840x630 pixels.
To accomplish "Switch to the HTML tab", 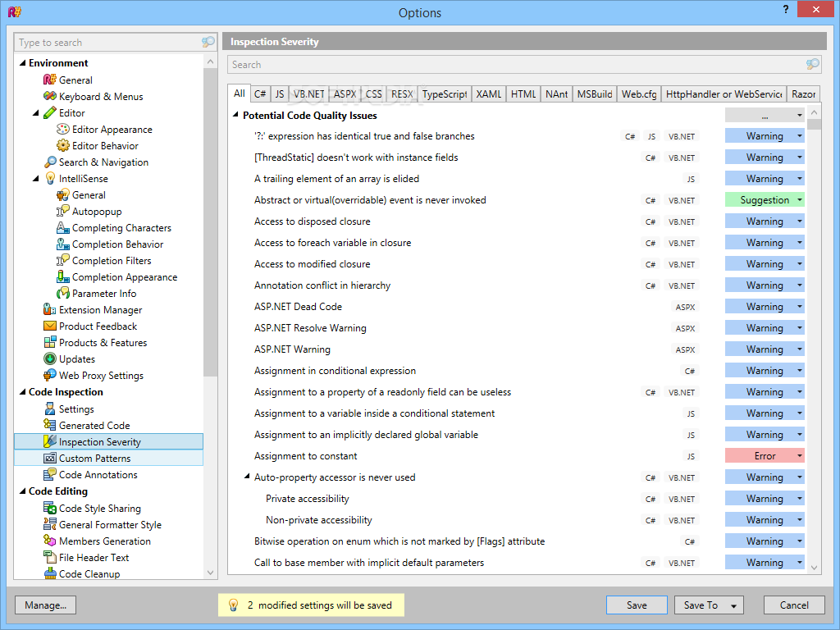I will (x=523, y=94).
